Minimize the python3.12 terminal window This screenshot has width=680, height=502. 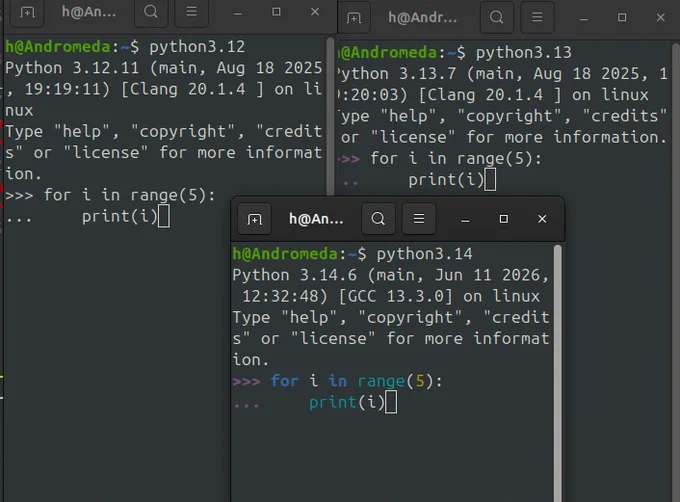tap(238, 12)
